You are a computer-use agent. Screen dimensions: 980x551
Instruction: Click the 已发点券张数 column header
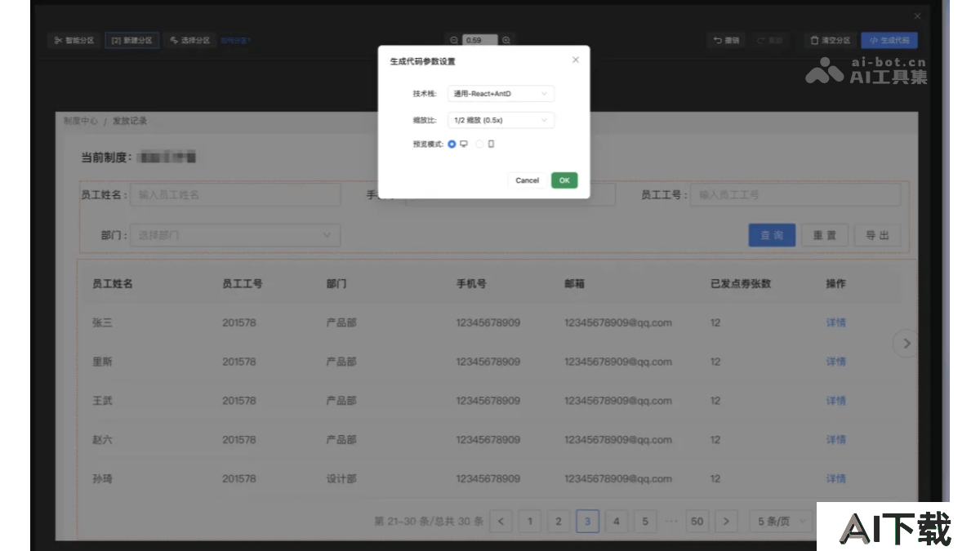click(741, 284)
